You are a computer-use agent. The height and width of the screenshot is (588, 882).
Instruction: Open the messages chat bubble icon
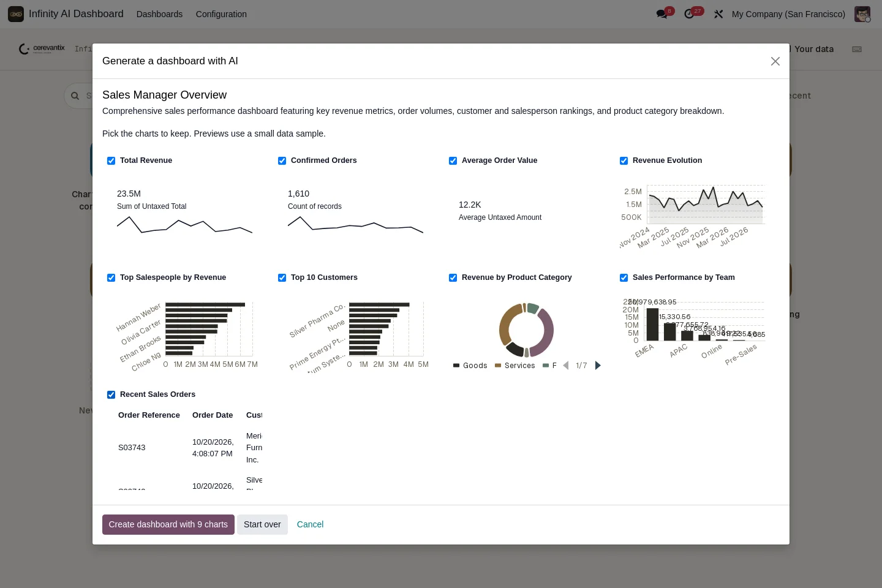point(661,13)
